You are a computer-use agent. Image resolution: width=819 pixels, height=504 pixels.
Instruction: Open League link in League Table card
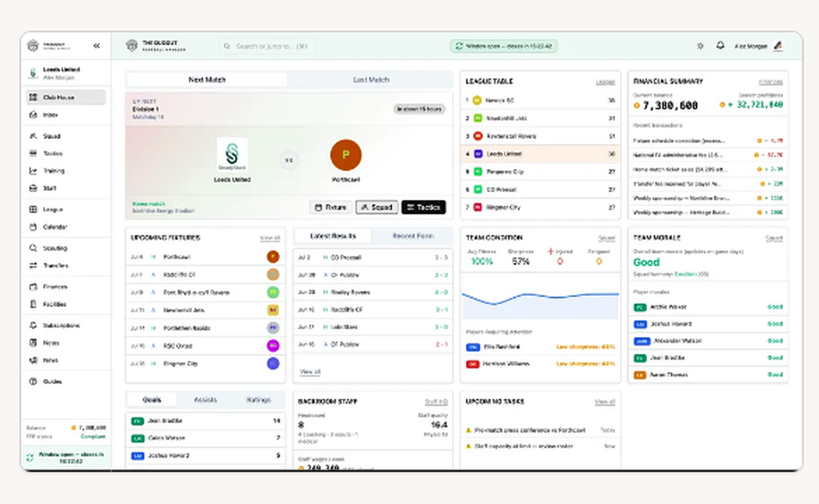coord(605,82)
